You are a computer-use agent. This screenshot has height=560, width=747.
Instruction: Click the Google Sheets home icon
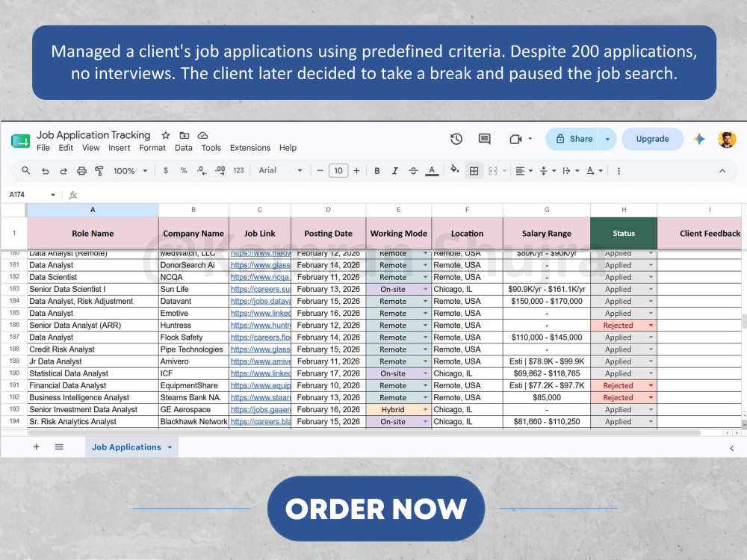[20, 141]
